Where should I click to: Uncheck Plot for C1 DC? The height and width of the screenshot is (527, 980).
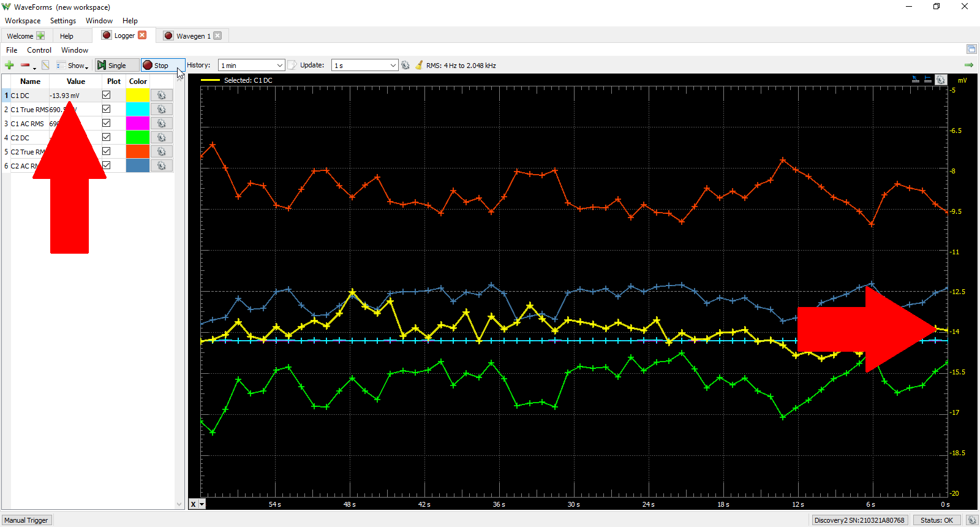tap(106, 95)
